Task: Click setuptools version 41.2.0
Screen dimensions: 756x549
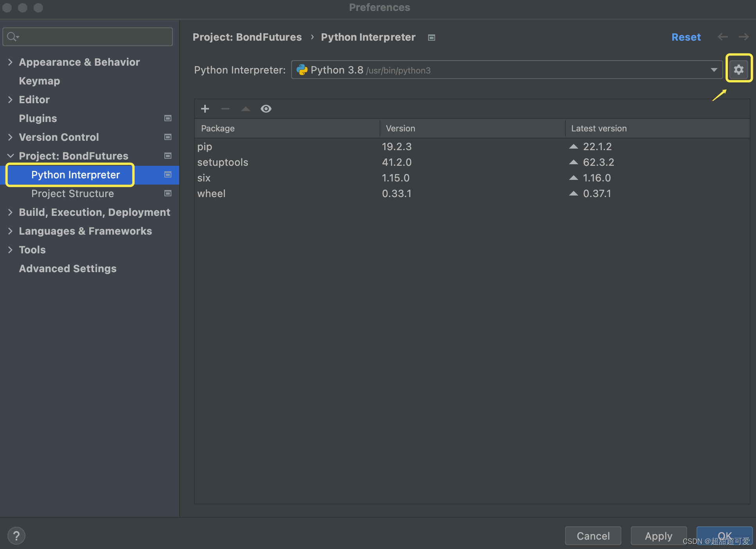Action: point(397,162)
